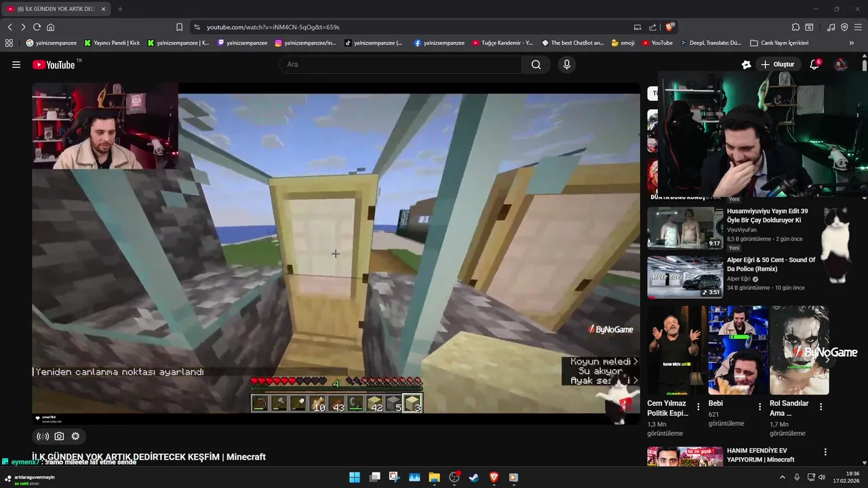Image resolution: width=868 pixels, height=488 pixels.
Task: Open 'DeepL Translate' bookmark
Action: coord(711,43)
